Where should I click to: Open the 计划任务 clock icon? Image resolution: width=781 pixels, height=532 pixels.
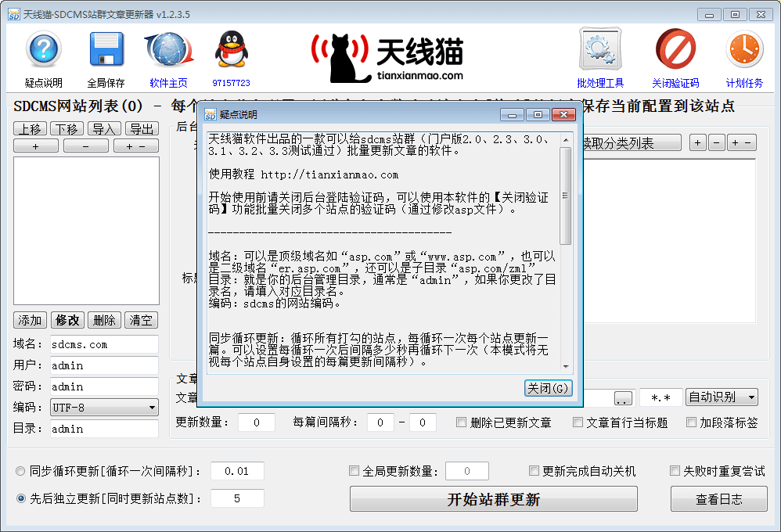tap(744, 49)
